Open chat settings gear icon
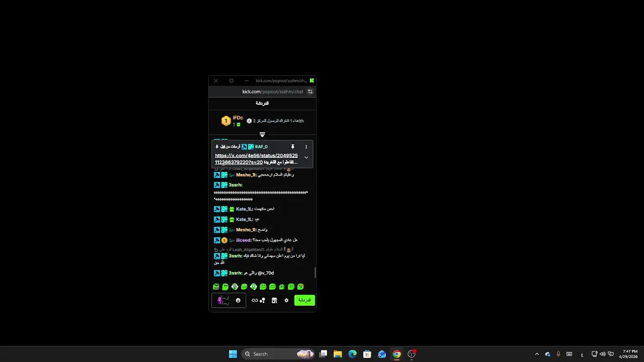 [286, 300]
